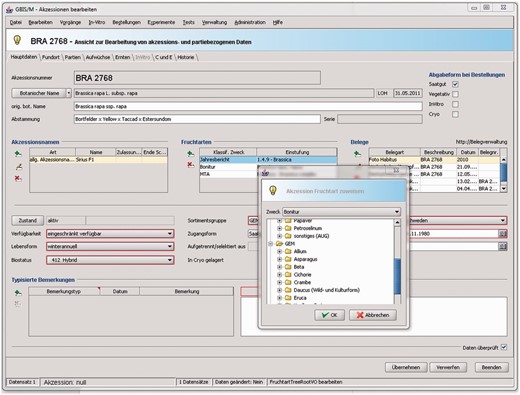Click the Crambe folder icon in the tree

pyautogui.click(x=288, y=282)
